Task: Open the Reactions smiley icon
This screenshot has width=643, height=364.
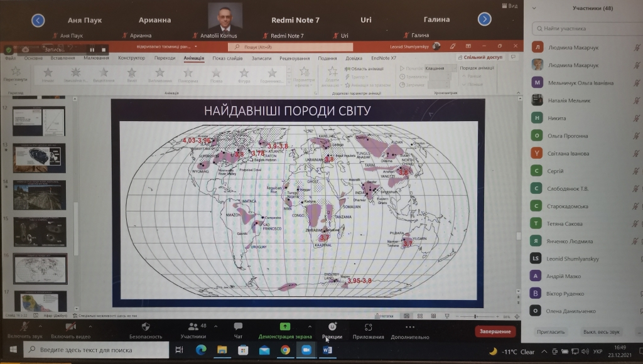Action: [332, 326]
